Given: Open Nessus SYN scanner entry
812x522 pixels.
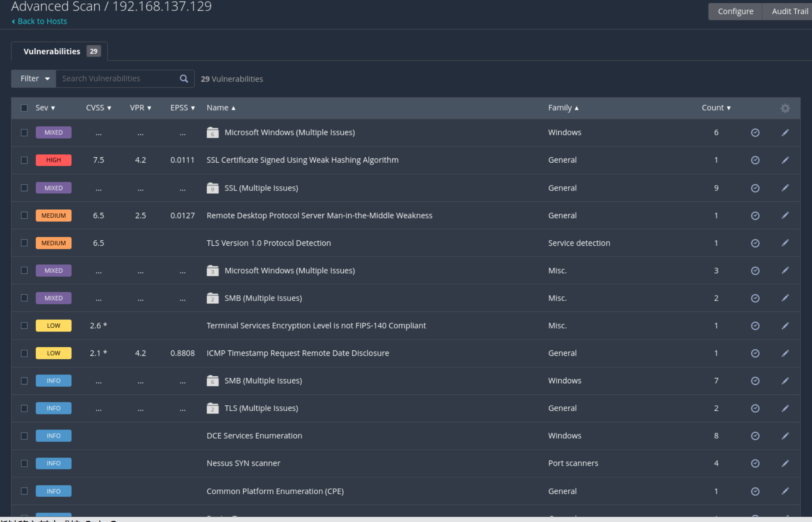Looking at the screenshot, I should pyautogui.click(x=243, y=463).
